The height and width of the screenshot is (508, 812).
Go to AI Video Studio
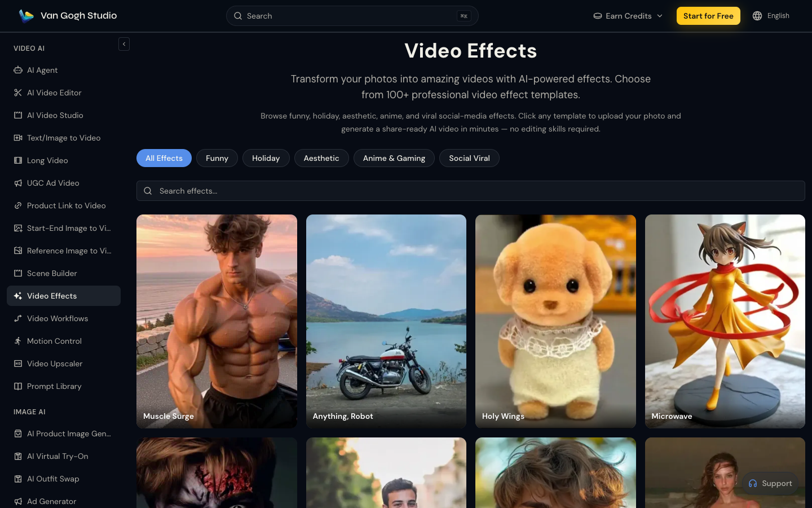click(x=64, y=115)
